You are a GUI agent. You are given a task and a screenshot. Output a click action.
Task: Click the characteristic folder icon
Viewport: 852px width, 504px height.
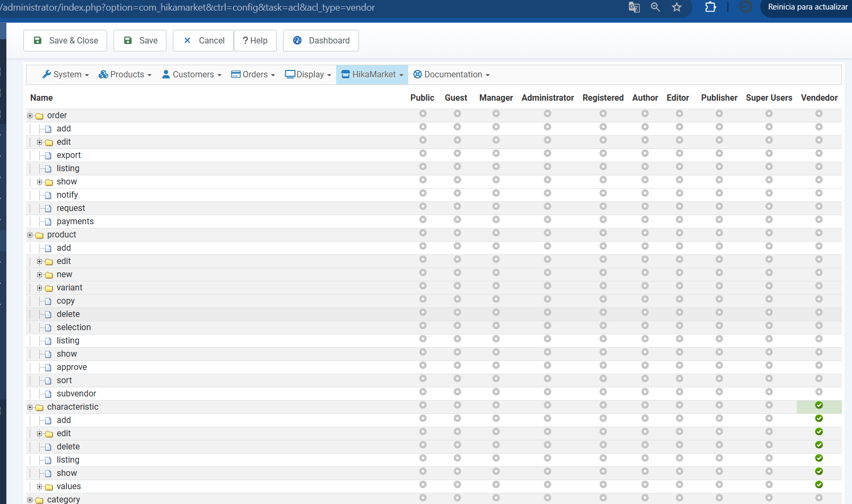39,408
